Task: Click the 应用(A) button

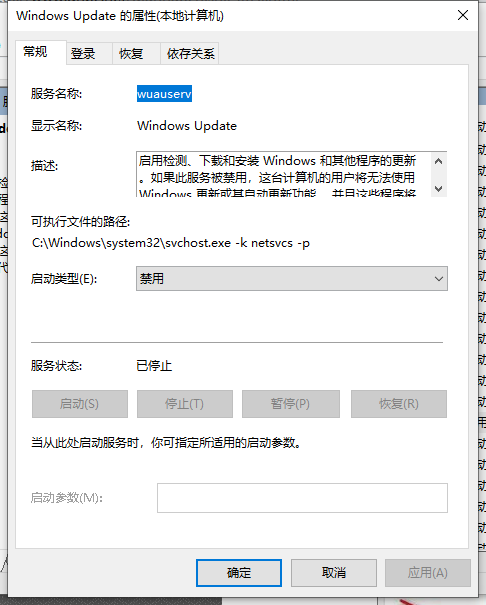Action: coord(428,573)
